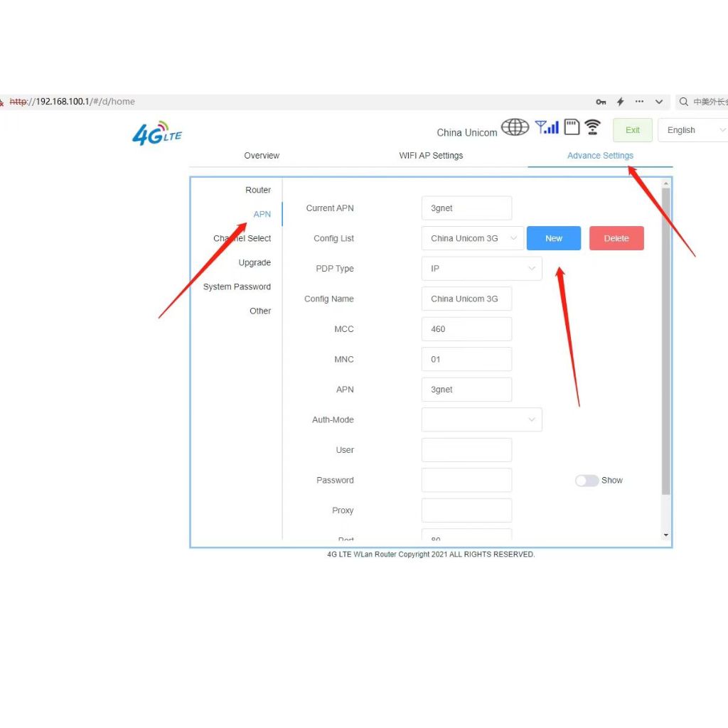Image resolution: width=728 pixels, height=728 pixels.
Task: Click the MCC input field
Action: (466, 329)
